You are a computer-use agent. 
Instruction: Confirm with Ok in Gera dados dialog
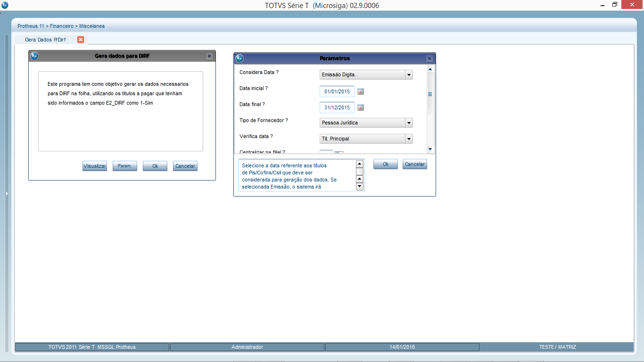click(155, 166)
